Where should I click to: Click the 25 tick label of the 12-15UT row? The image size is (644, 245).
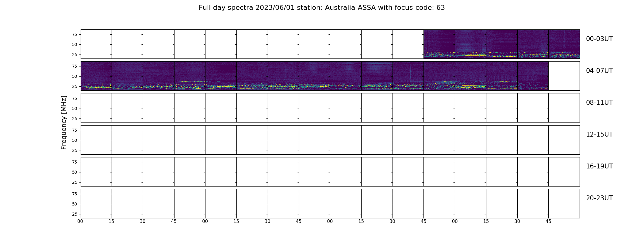coord(75,150)
